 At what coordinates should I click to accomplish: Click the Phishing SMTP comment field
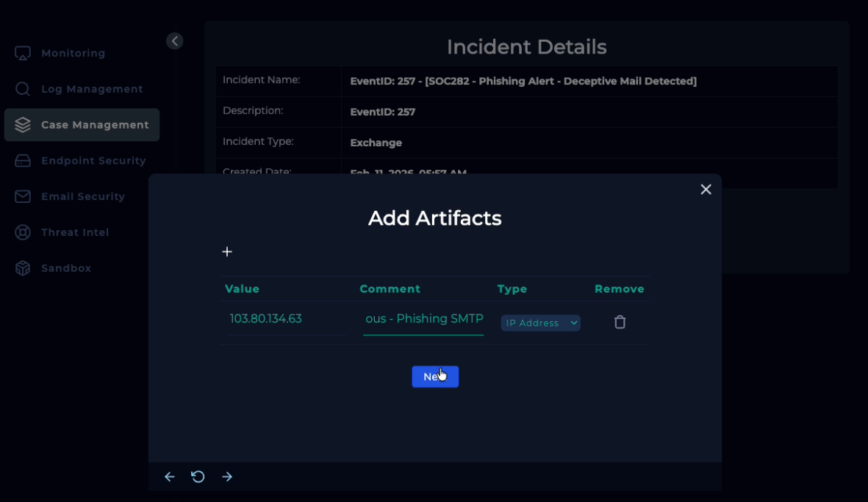point(423,319)
